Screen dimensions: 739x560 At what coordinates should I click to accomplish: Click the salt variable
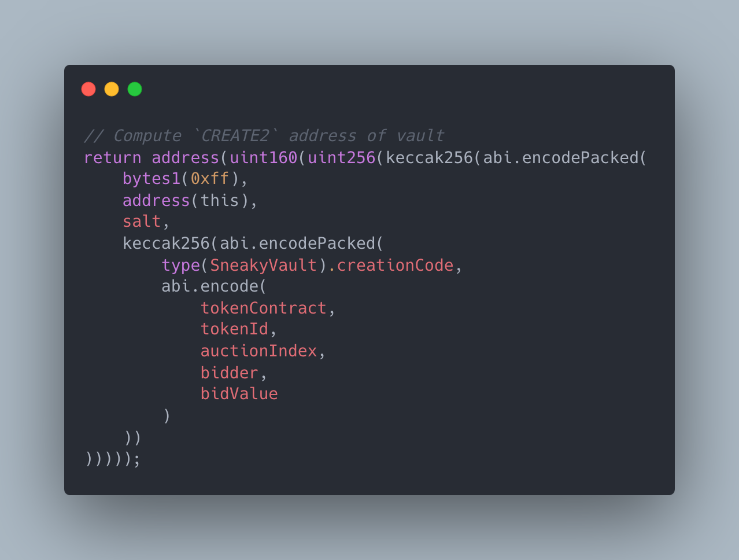[142, 222]
